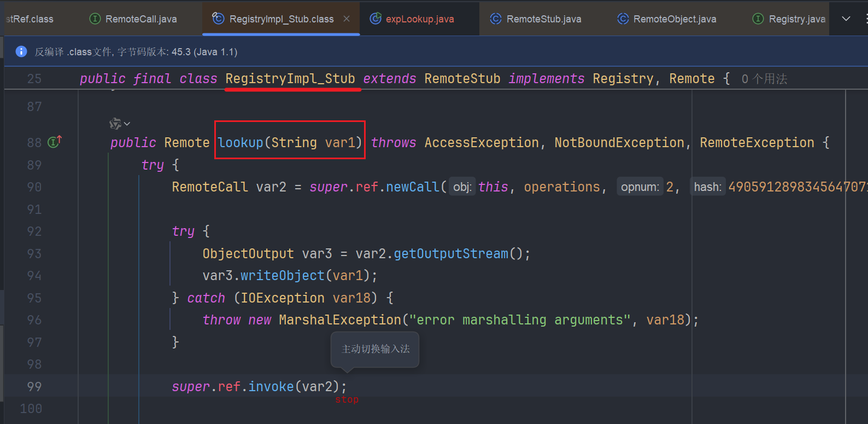The image size is (868, 424).
Task: Click the 'obj:' parameter hint
Action: pyautogui.click(x=462, y=187)
